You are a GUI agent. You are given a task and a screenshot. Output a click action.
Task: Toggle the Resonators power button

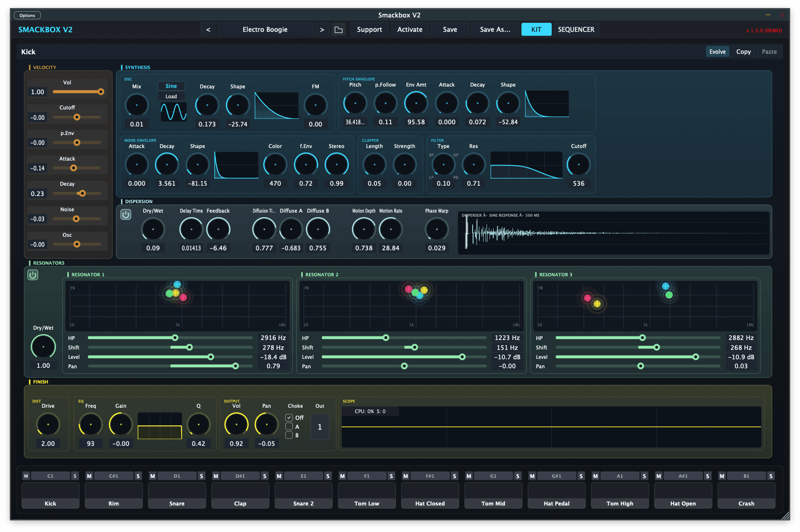coord(33,275)
